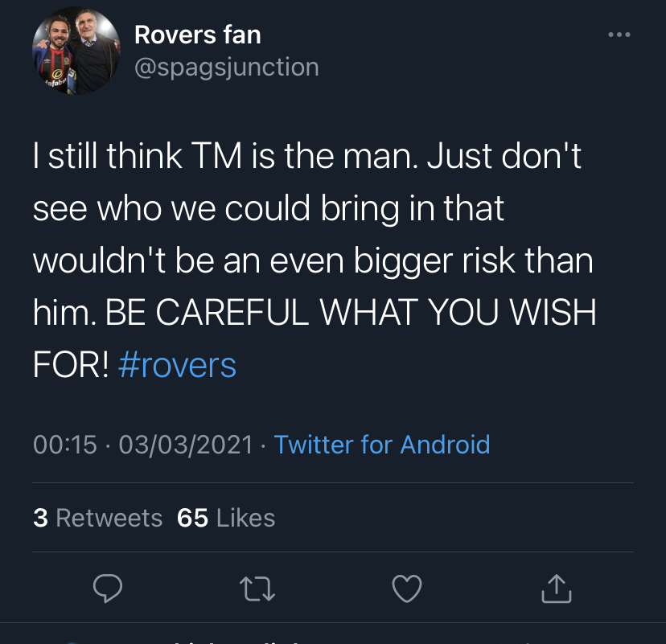Open the #rovers hashtag
The height and width of the screenshot is (644, 666).
(177, 365)
